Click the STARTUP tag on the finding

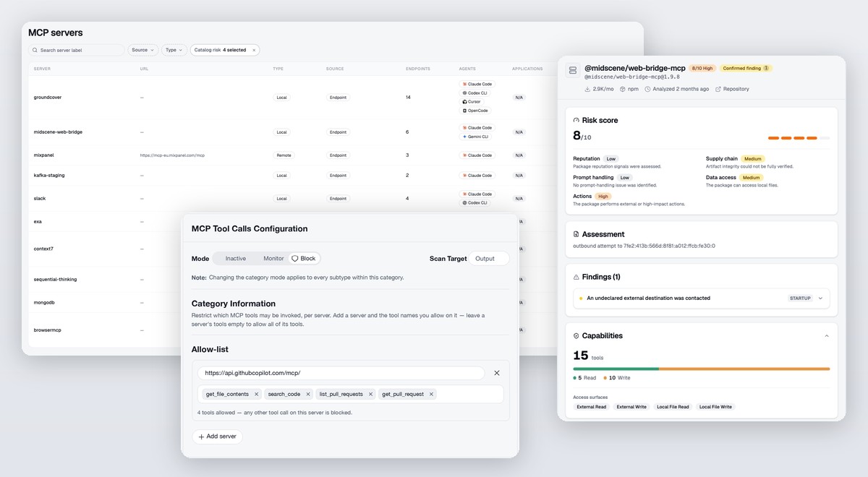[800, 298]
